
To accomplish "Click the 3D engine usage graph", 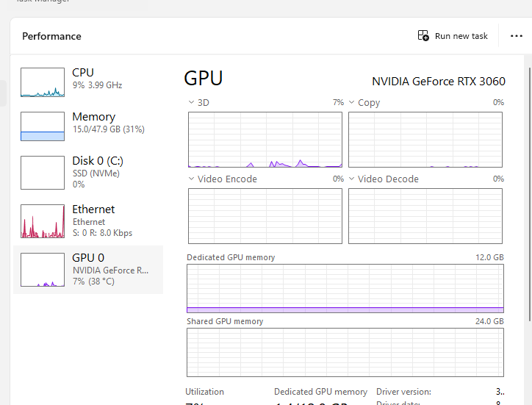I will (x=265, y=140).
